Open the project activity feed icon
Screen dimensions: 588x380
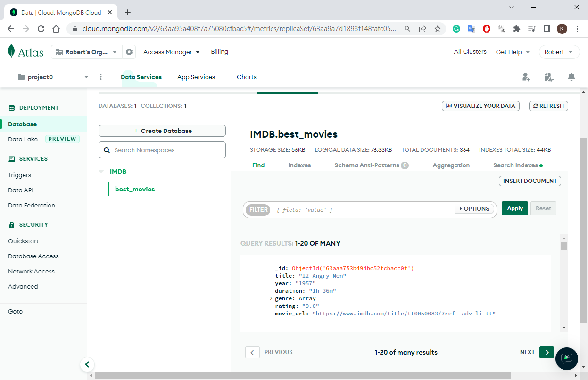pyautogui.click(x=548, y=77)
